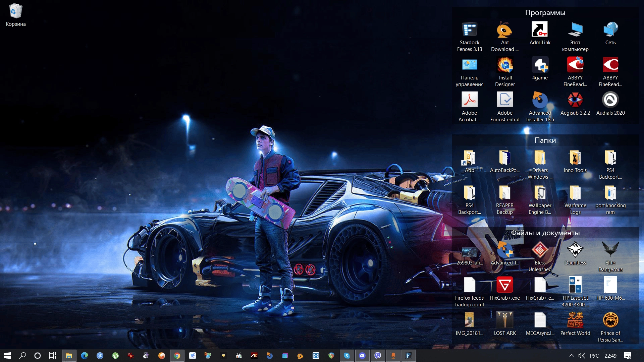Click the Программы fence title
The height and width of the screenshot is (362, 644).
click(x=545, y=13)
